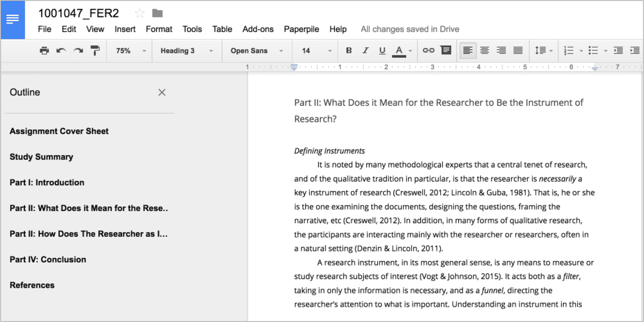The height and width of the screenshot is (322, 644).
Task: Undo the last change
Action: click(61, 51)
